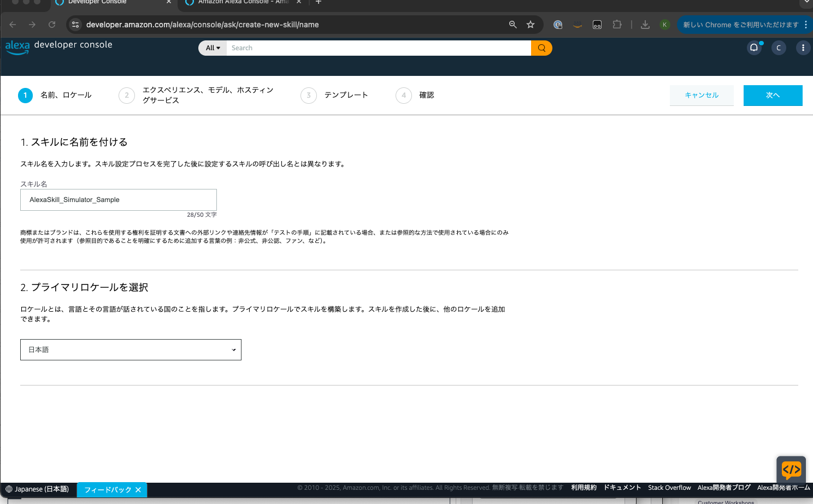Click the user account avatar in the console header
The width and height of the screenshot is (813, 504).
pos(779,48)
